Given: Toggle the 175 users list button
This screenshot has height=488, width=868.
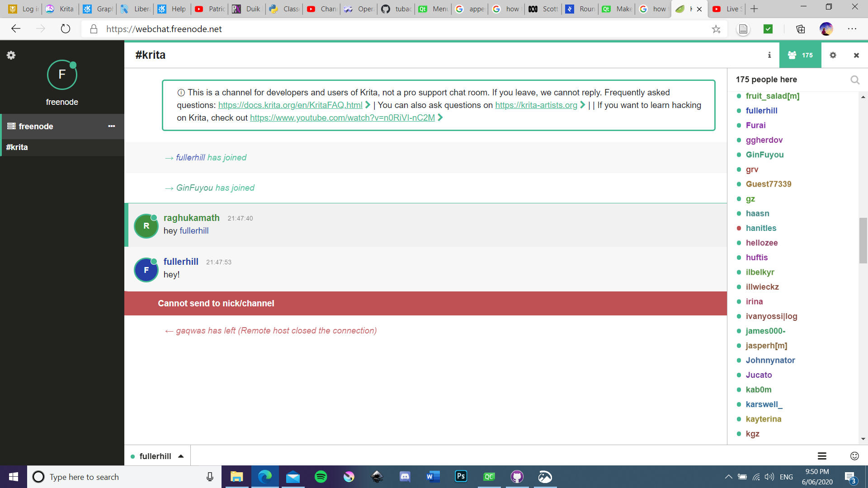Looking at the screenshot, I should pos(800,55).
